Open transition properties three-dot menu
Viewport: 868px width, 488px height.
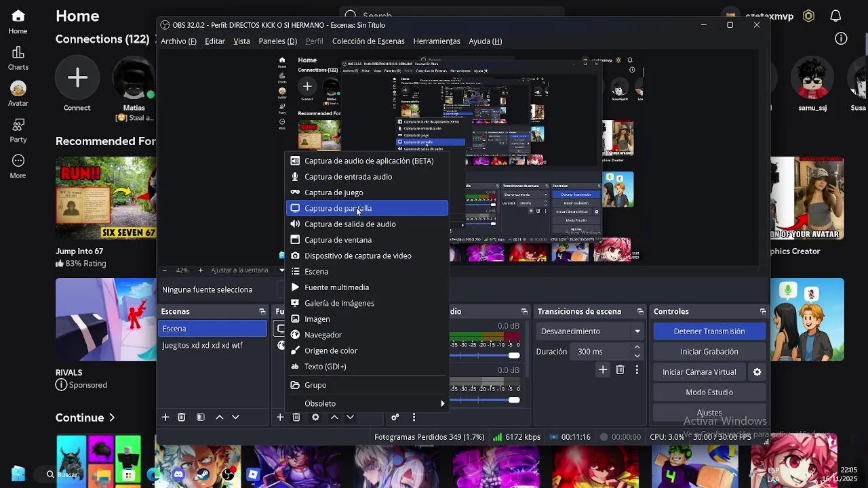[637, 369]
